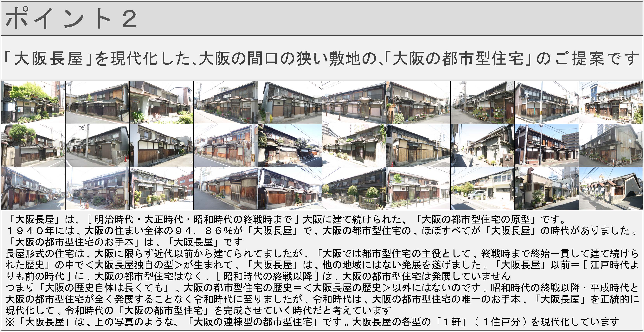Image resolution: width=644 pixels, height=332 pixels.
Task: Click the line starting "大阪の都市型住宅が全く発展することなく"
Action: (x=322, y=299)
